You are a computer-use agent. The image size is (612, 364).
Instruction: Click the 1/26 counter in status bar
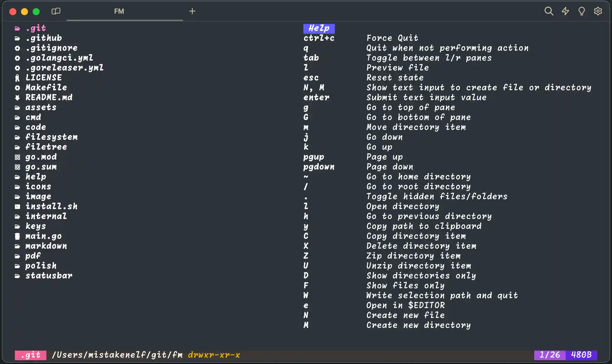click(x=549, y=355)
